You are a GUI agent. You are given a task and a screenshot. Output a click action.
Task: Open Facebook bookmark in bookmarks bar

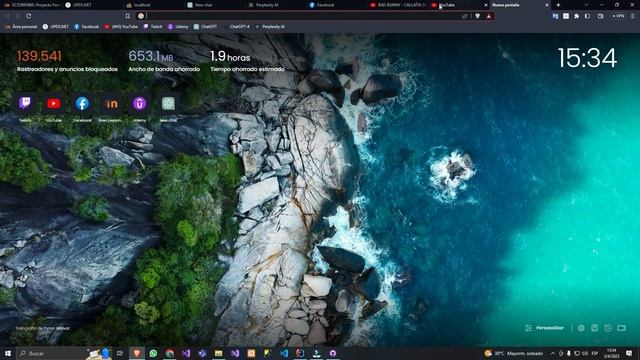point(87,27)
